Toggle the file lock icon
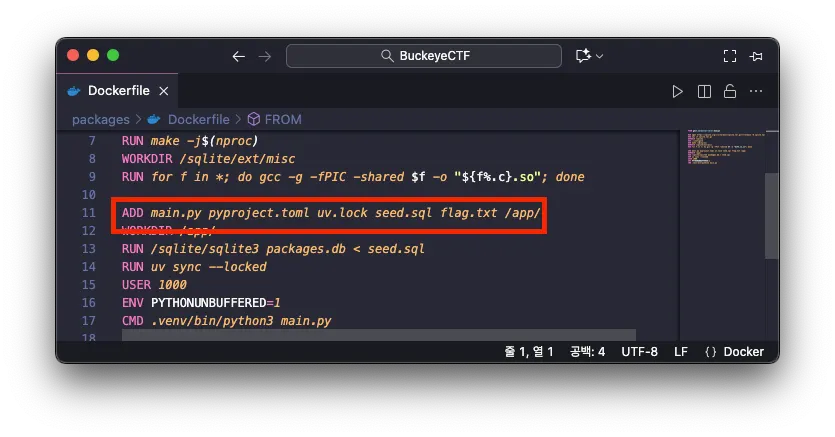This screenshot has height=437, width=835. (730, 92)
